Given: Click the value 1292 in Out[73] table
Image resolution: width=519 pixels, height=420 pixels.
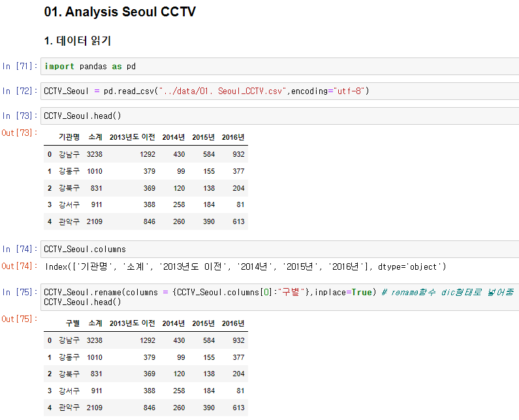Looking at the screenshot, I should click(148, 154).
